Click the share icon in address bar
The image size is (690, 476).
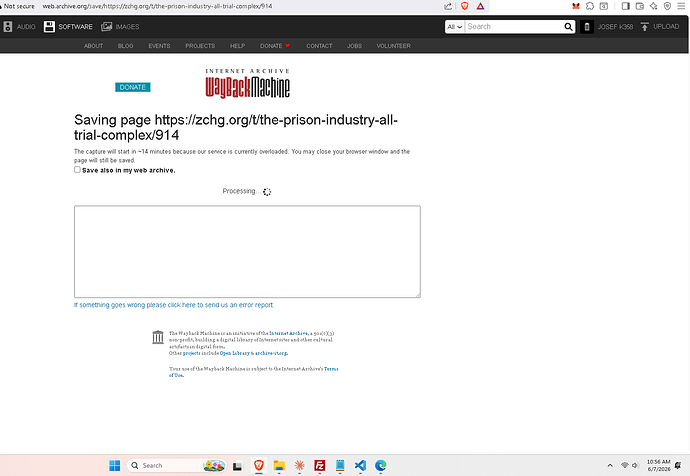coord(448,6)
